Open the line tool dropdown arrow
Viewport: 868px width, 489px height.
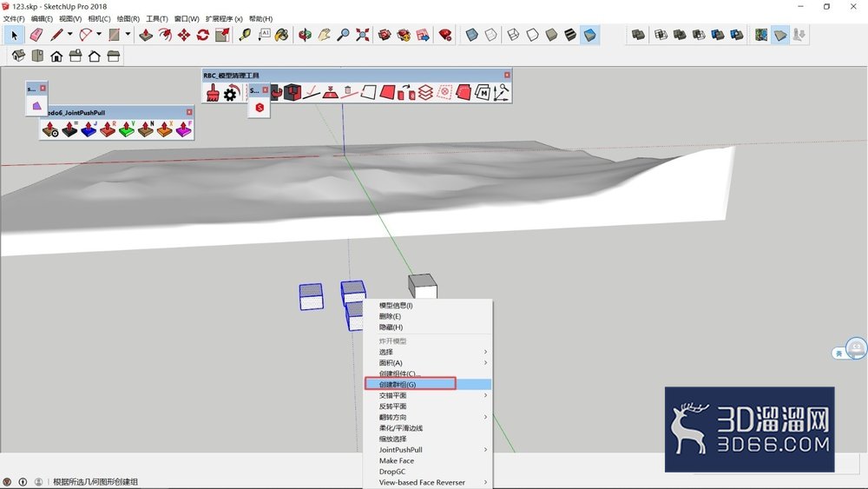(69, 35)
